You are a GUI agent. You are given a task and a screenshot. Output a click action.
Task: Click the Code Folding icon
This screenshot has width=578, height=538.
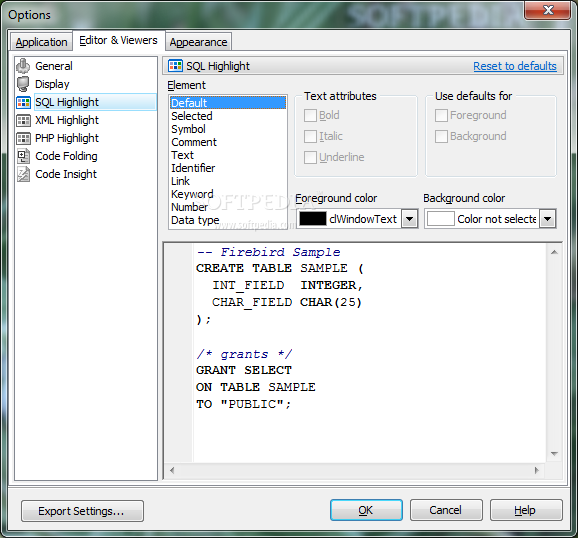[x=23, y=156]
